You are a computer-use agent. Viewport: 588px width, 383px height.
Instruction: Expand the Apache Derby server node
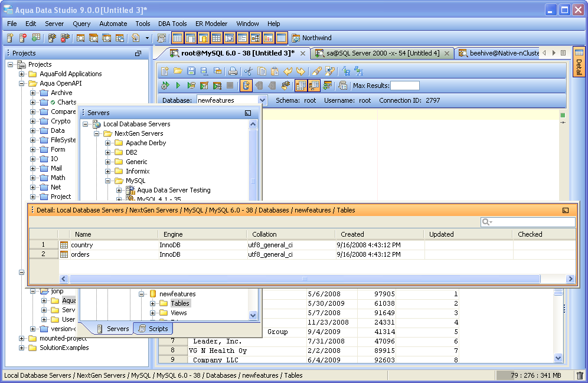pos(108,143)
